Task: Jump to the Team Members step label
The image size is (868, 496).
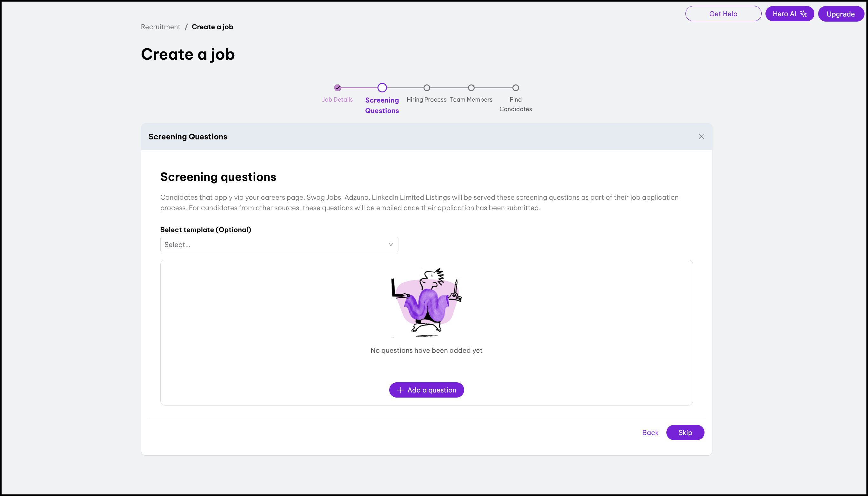Action: pyautogui.click(x=471, y=99)
